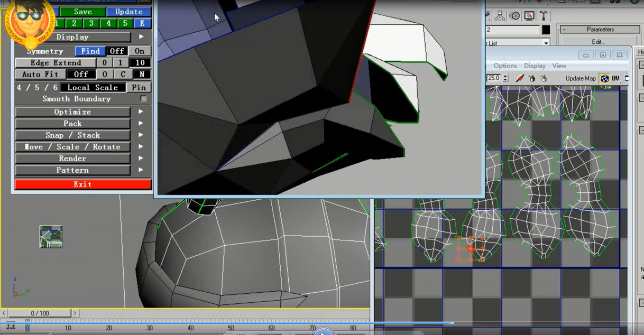Click the Render button
The width and height of the screenshot is (644, 335).
[x=72, y=159]
